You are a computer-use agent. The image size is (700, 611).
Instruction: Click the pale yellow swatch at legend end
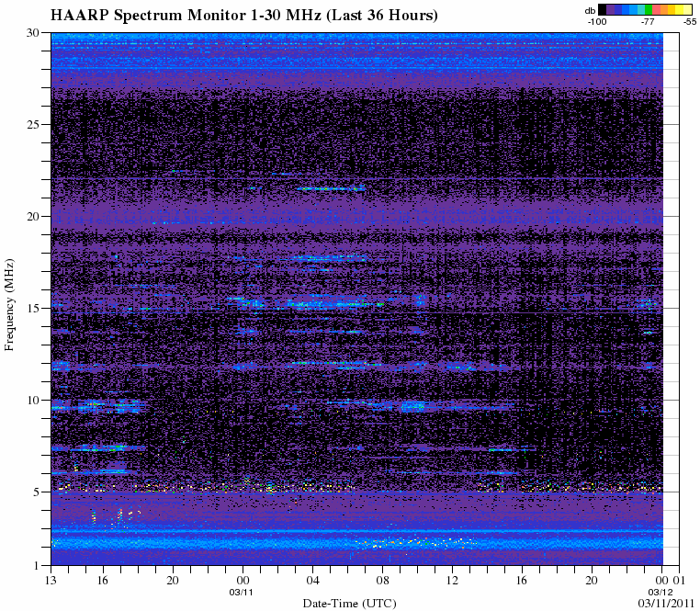tap(687, 9)
